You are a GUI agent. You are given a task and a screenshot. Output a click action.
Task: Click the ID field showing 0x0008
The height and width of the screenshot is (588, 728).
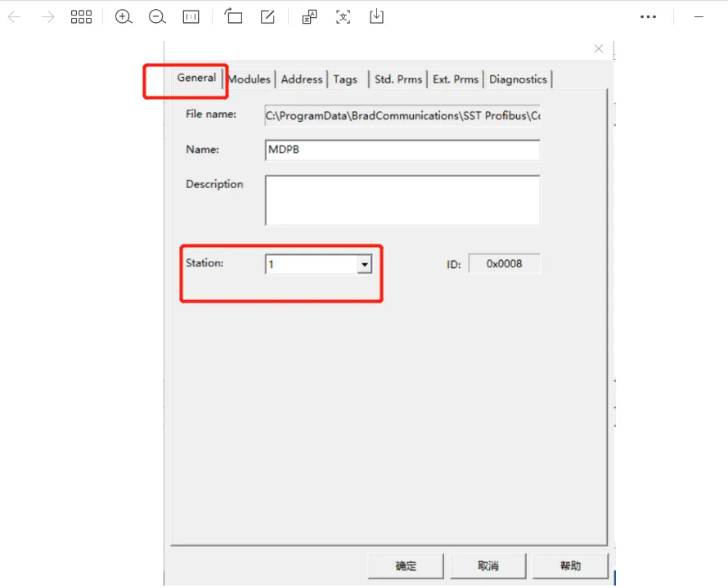point(504,263)
